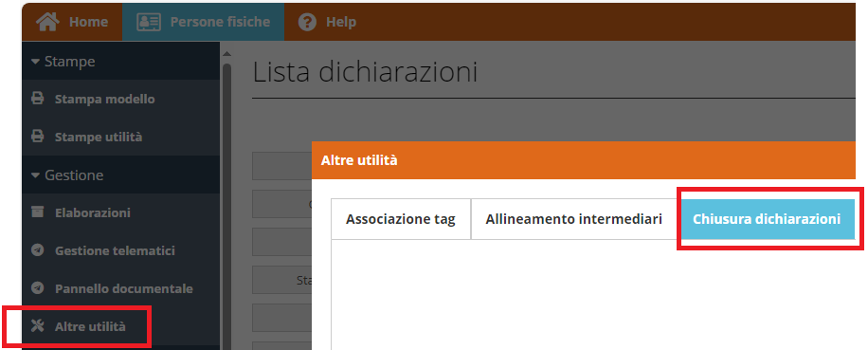This screenshot has height=350, width=868.
Task: Click the Stampe section header text
Action: pyautogui.click(x=70, y=62)
